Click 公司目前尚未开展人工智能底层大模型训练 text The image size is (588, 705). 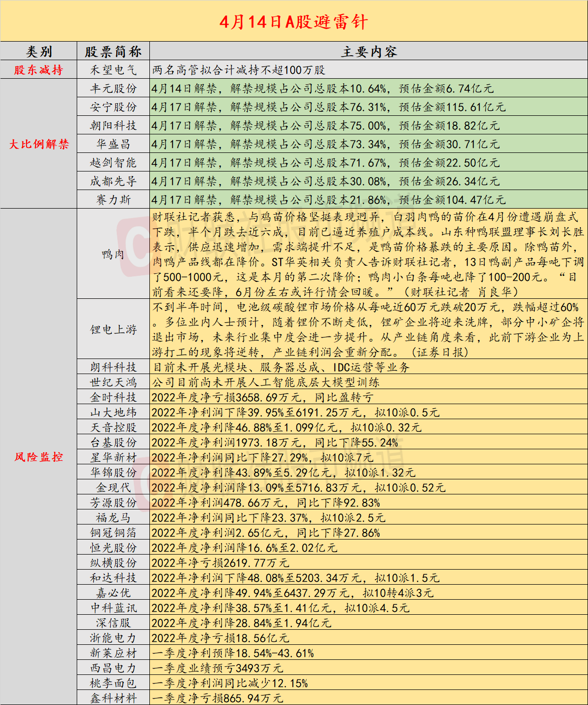(266, 383)
